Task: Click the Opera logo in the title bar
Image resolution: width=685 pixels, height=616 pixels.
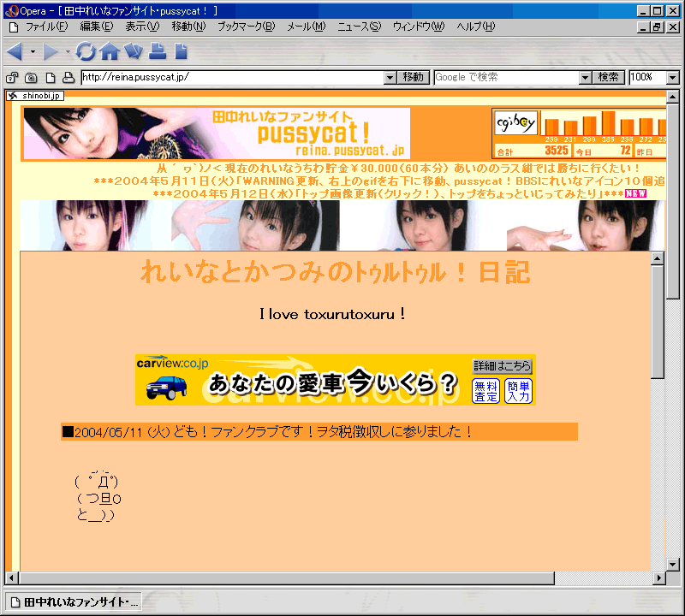Action: (x=12, y=11)
